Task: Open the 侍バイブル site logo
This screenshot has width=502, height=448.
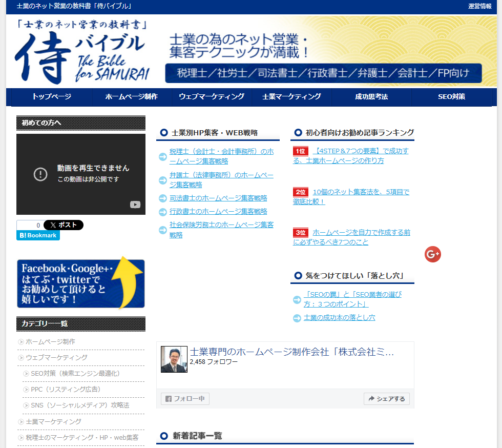Action: 82,51
